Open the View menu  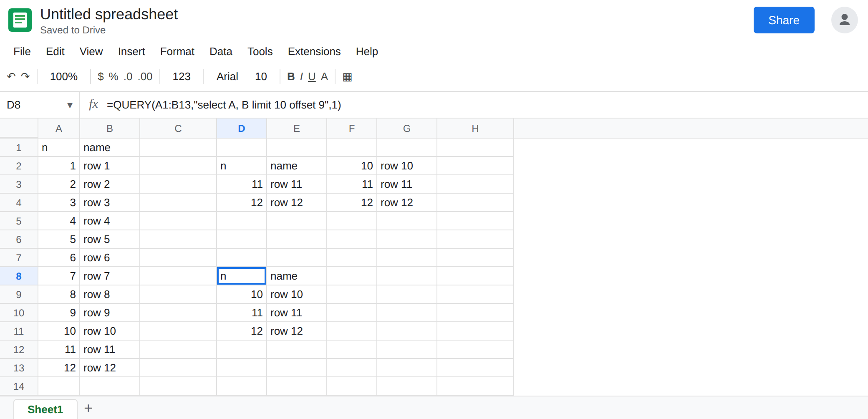[x=91, y=51]
